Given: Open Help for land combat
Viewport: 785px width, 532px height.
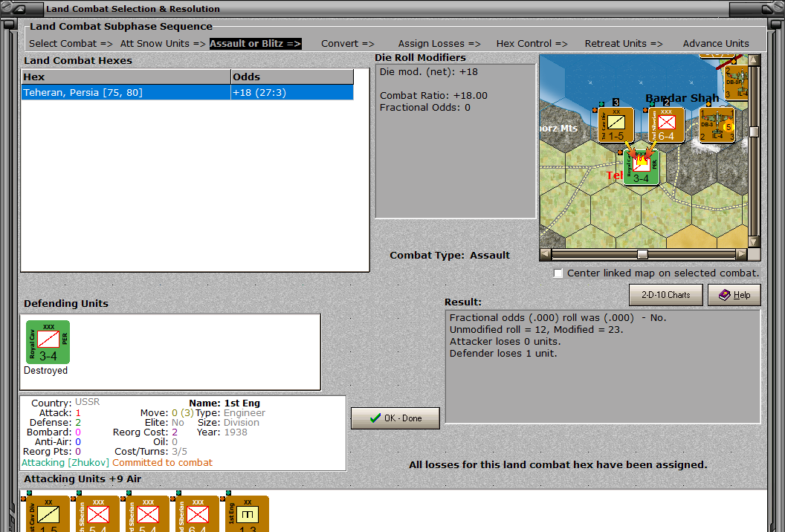Looking at the screenshot, I should tap(734, 295).
